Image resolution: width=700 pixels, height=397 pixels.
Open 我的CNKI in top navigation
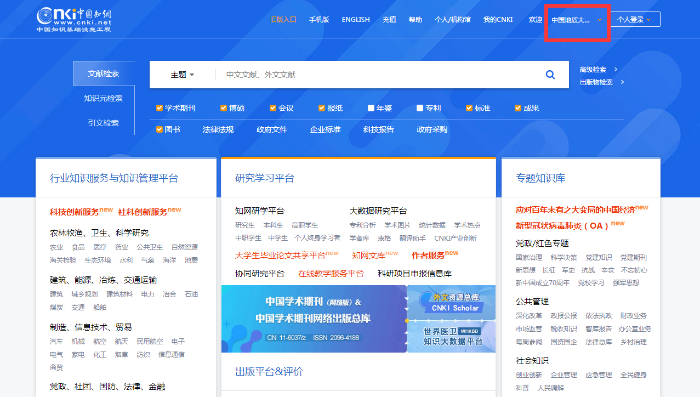point(498,20)
